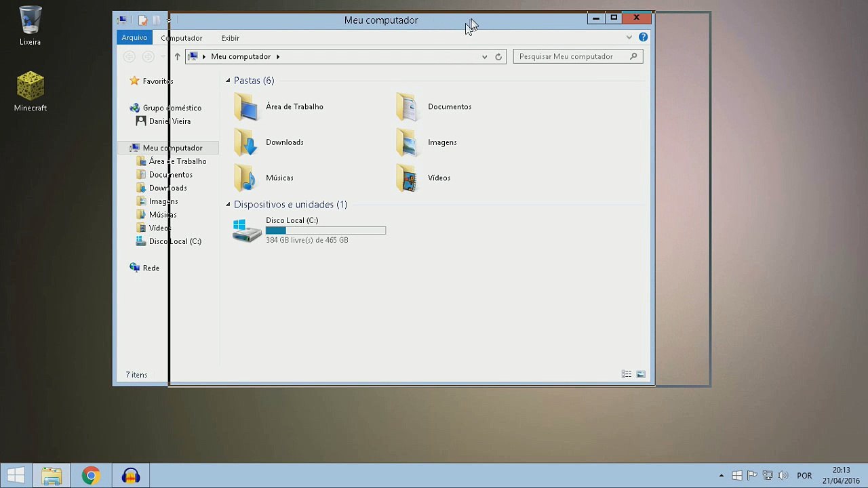868x488 pixels.
Task: Open the Audacity taskbar icon
Action: (x=131, y=476)
